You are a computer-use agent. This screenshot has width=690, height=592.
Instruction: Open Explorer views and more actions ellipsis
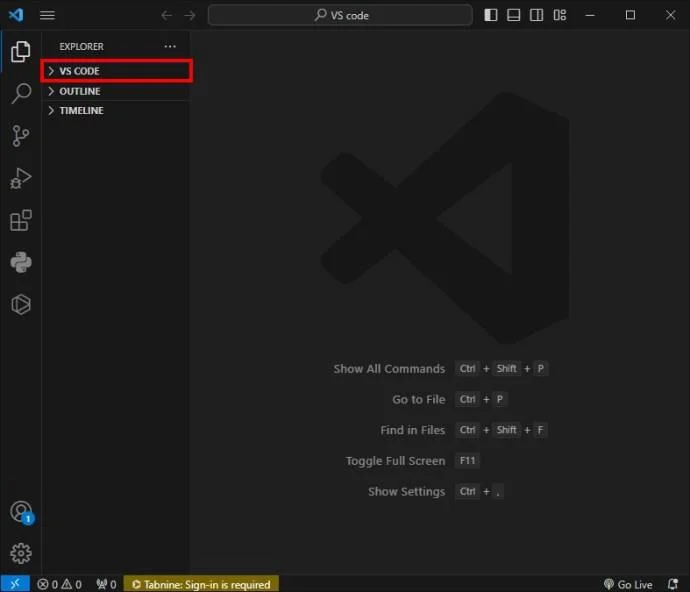coord(170,46)
